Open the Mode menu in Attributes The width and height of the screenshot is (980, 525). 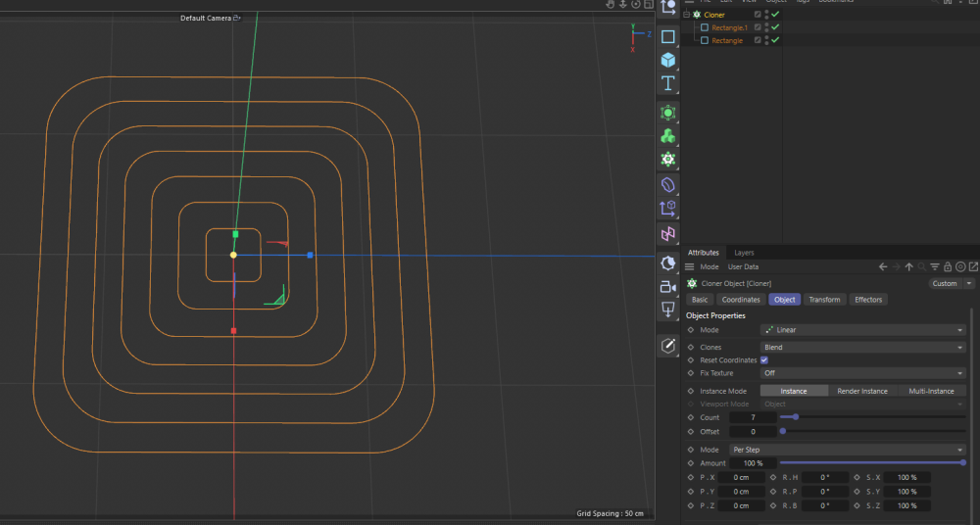709,266
